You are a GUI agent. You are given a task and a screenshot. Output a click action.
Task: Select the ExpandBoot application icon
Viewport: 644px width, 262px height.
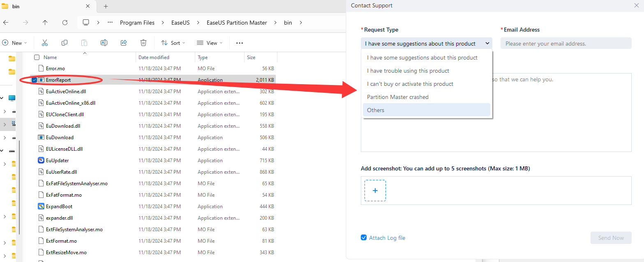pos(41,207)
